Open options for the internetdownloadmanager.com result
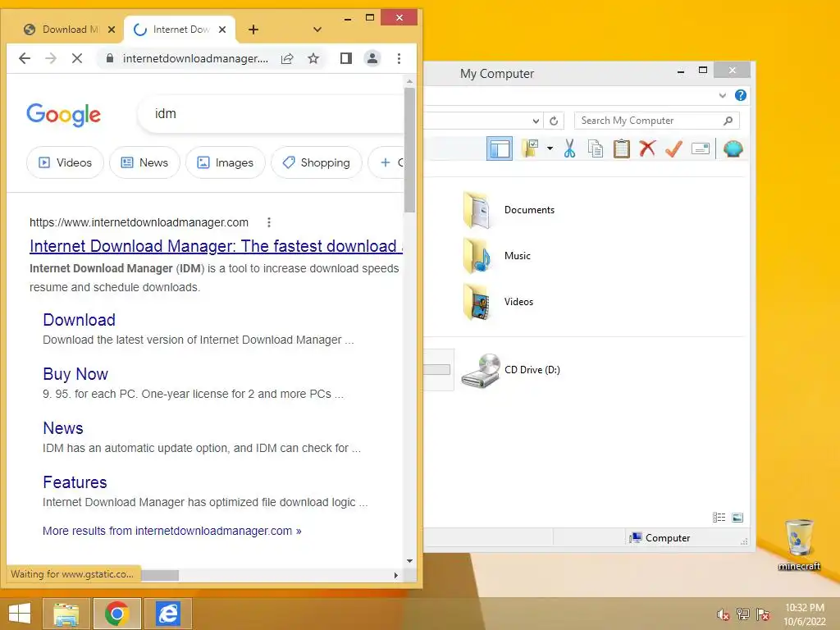Screen dimensions: 840x630 click(269, 222)
